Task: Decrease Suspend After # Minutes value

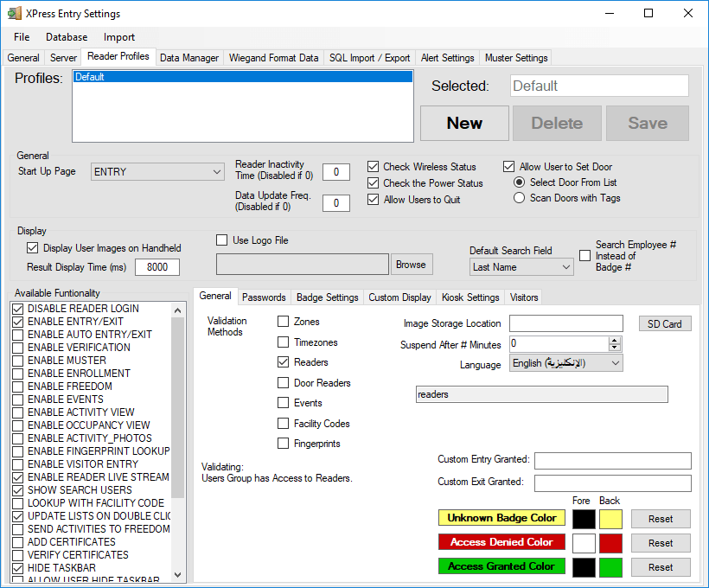Action: tap(614, 348)
